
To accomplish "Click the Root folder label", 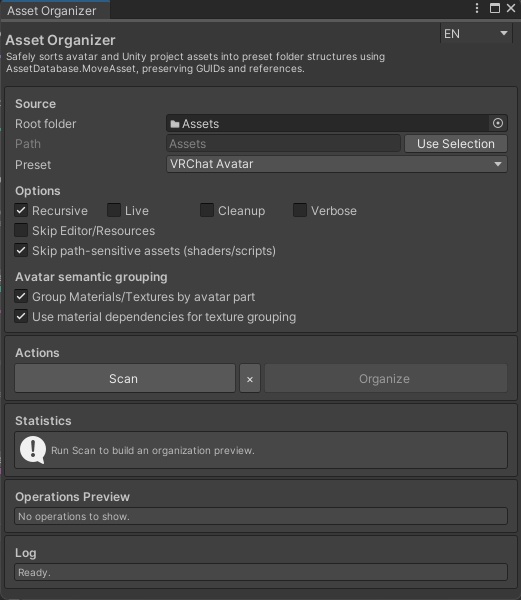I will click(46, 124).
